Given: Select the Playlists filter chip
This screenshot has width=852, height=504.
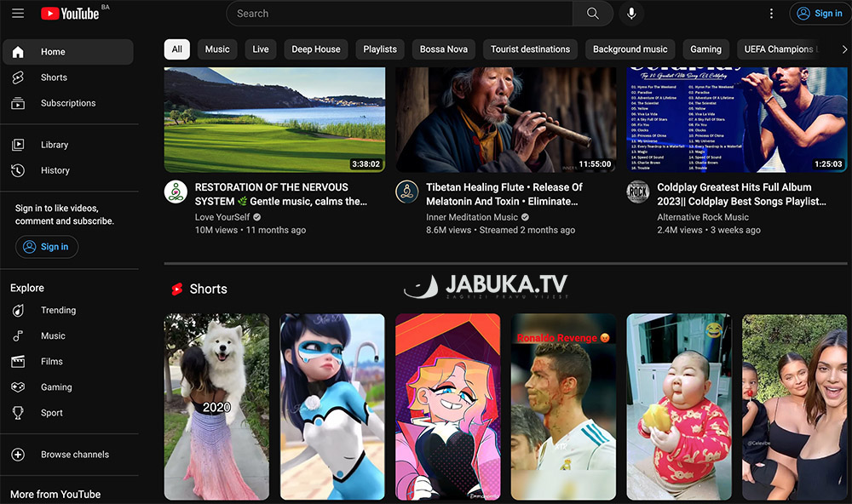Looking at the screenshot, I should (380, 49).
